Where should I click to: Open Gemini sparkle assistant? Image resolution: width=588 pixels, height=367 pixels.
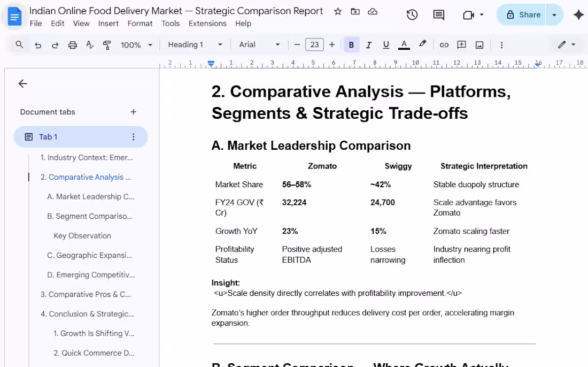tap(578, 15)
